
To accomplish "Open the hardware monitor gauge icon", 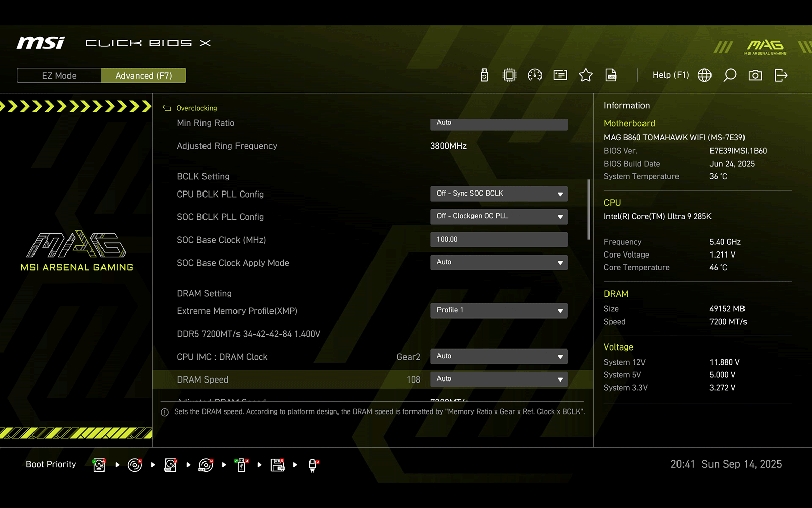I will tap(535, 75).
